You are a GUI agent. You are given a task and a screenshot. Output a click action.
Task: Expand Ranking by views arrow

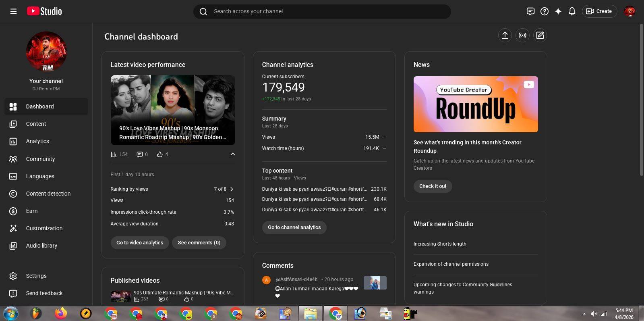point(232,189)
